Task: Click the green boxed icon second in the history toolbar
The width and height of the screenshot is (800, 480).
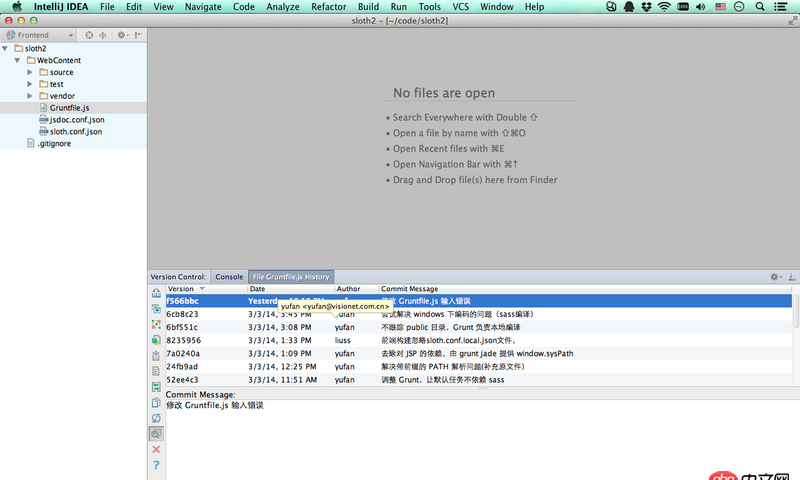Action: point(156,309)
